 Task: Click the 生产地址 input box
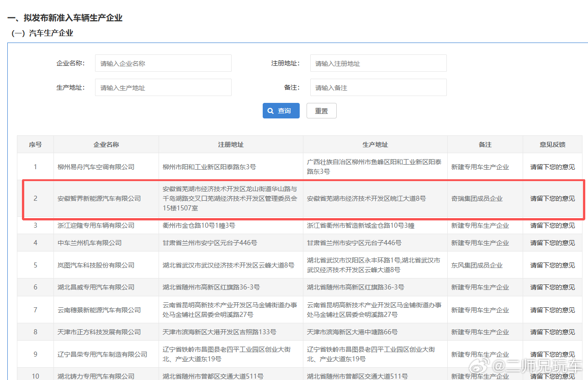[x=163, y=87]
